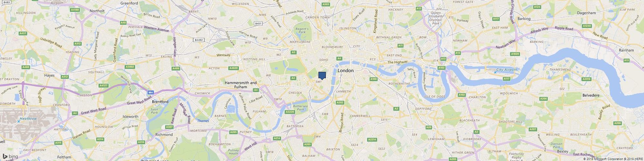Select the A102 road badge near Charlton
Screen dimensions: 644x161
pos(462,95)
